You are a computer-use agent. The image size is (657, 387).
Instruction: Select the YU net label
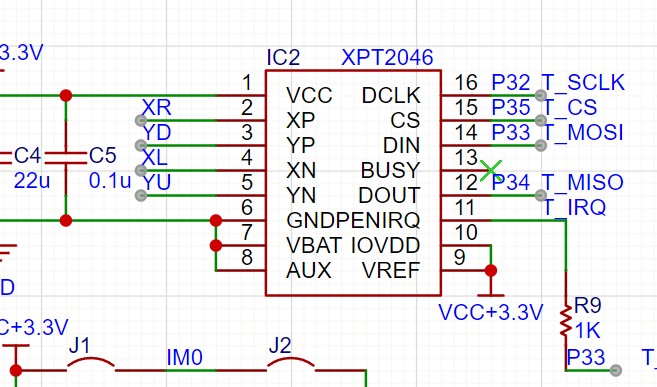(157, 182)
